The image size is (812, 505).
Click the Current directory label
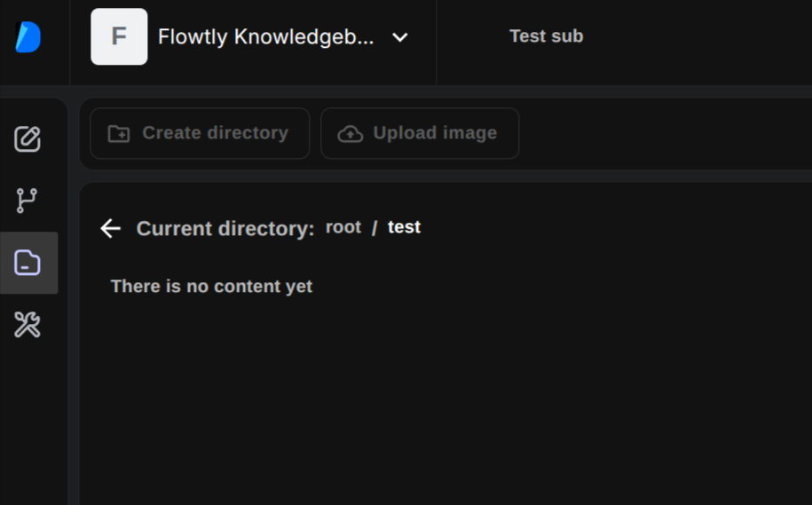point(225,228)
